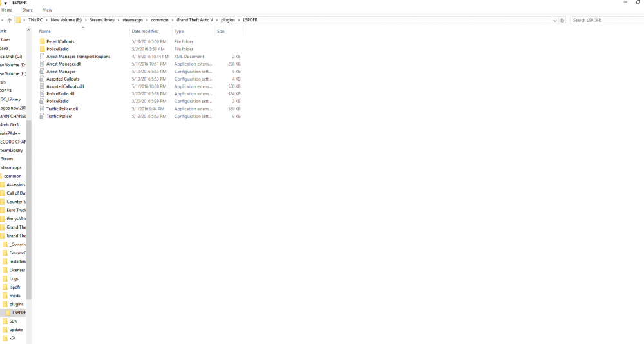Select the Arrest Manager configuration file icon

point(42,71)
